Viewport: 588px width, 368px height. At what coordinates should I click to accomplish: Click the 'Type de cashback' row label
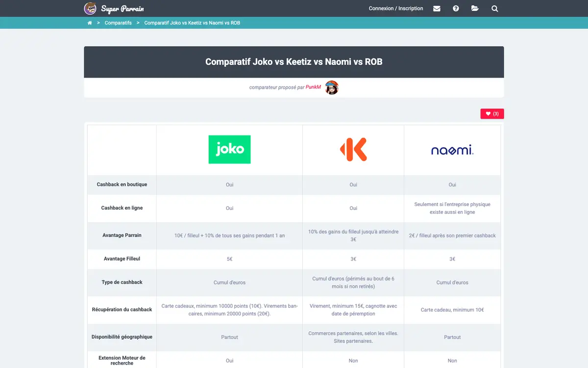(122, 283)
